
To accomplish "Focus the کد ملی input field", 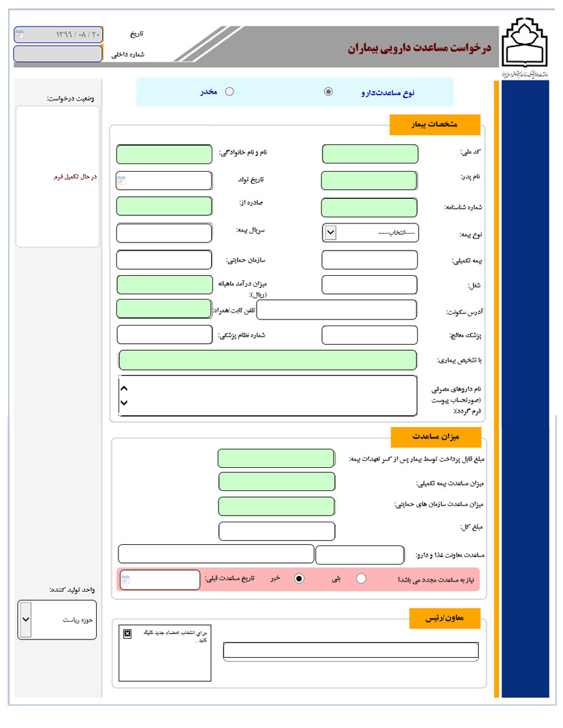I will point(370,154).
